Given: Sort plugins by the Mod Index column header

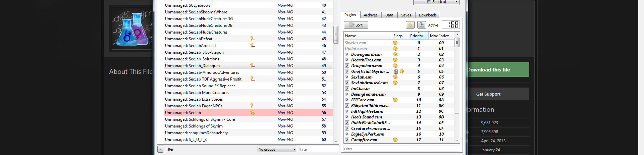Looking at the screenshot, I should [x=441, y=36].
